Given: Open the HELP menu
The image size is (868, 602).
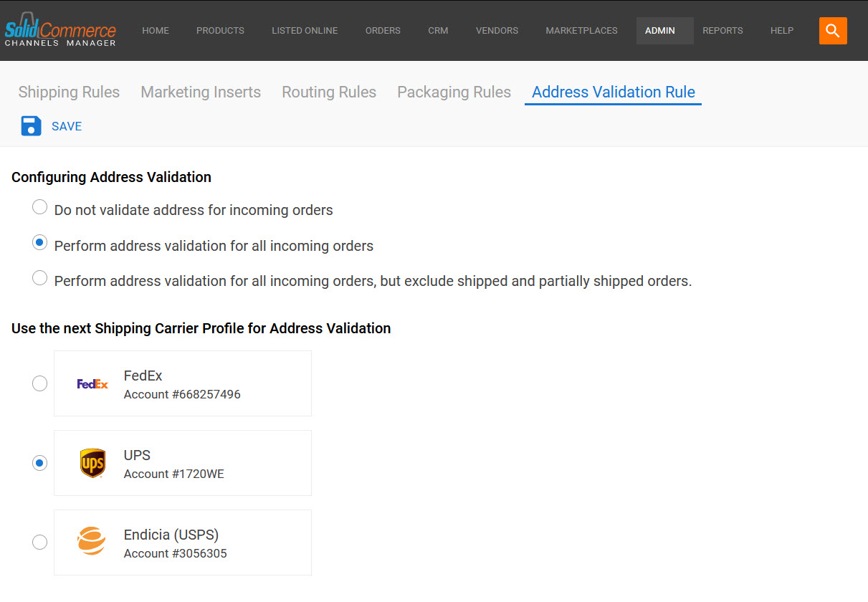Looking at the screenshot, I should click(782, 31).
